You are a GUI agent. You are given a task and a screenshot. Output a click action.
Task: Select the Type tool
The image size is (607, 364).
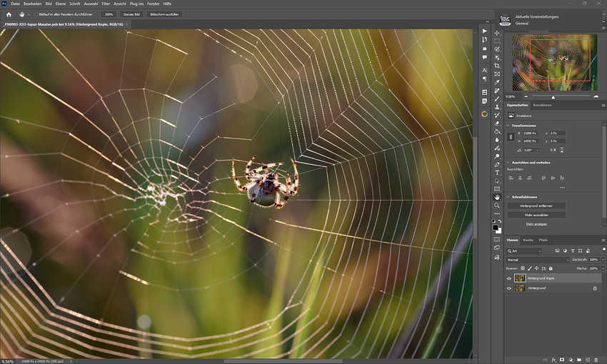tap(497, 172)
